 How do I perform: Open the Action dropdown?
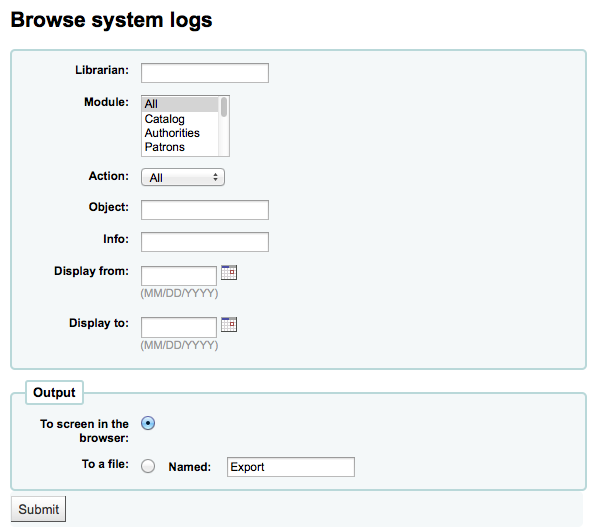(x=183, y=177)
